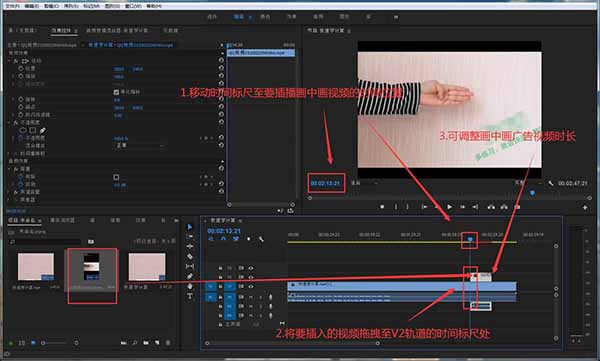This screenshot has width=600, height=361.
Task: Select the Selection tool in timeline toolbox
Action: 190,227
